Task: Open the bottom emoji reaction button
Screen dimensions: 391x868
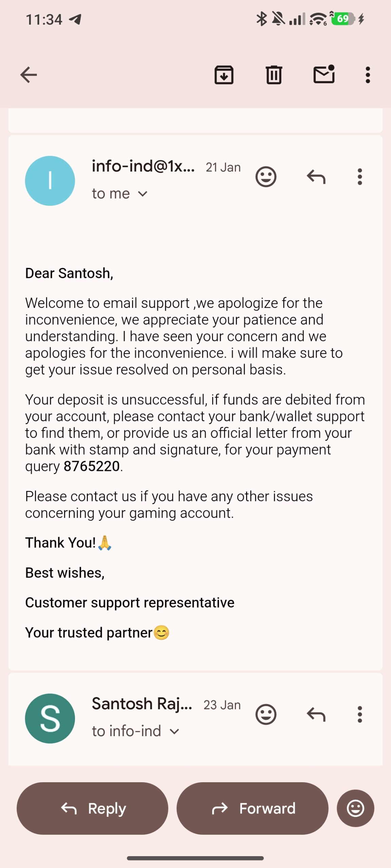Action: 355,808
